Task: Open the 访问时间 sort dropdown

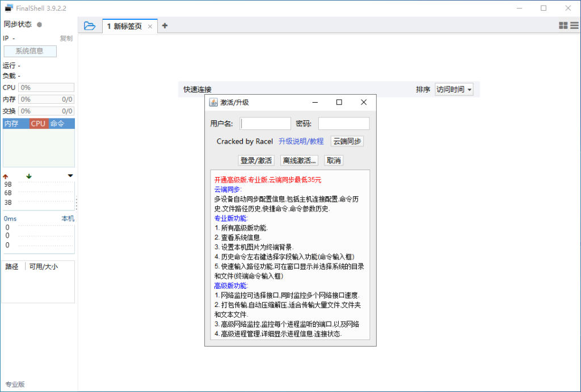Action: click(453, 89)
